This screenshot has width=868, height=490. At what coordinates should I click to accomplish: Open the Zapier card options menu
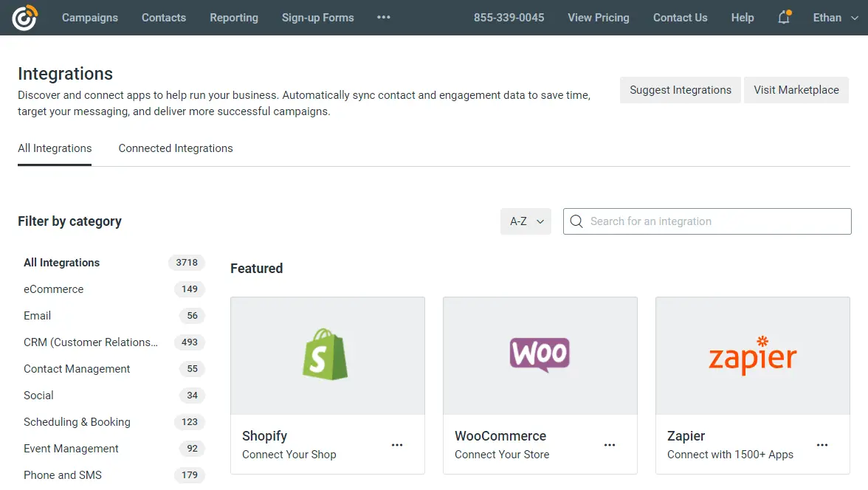pos(822,445)
